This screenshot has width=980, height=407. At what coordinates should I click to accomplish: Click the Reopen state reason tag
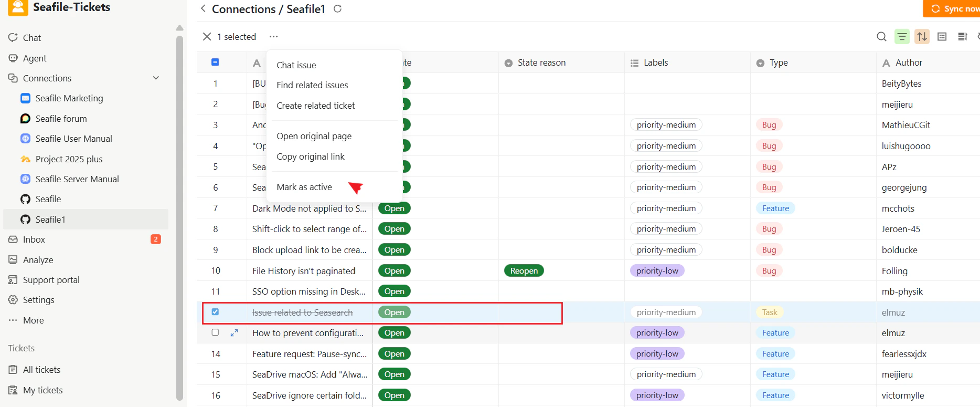524,270
